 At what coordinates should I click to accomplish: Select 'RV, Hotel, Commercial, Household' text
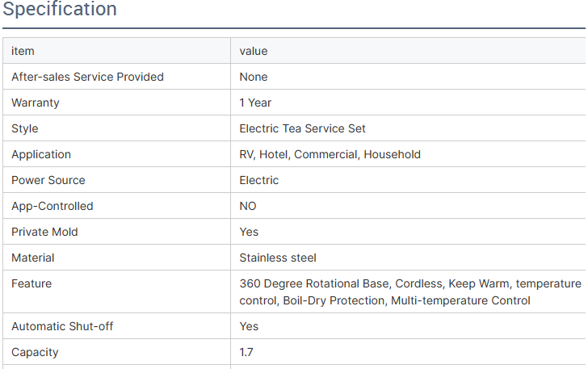[x=330, y=154]
